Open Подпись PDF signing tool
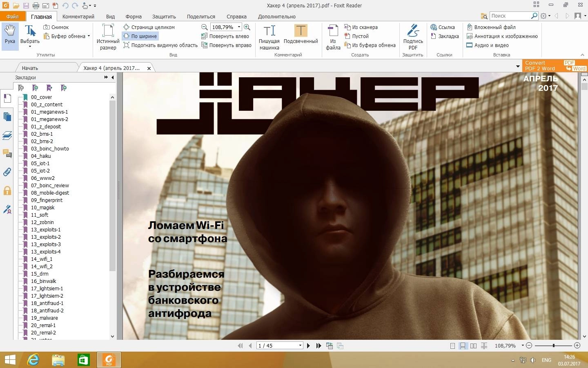This screenshot has width=588, height=368. point(413,37)
